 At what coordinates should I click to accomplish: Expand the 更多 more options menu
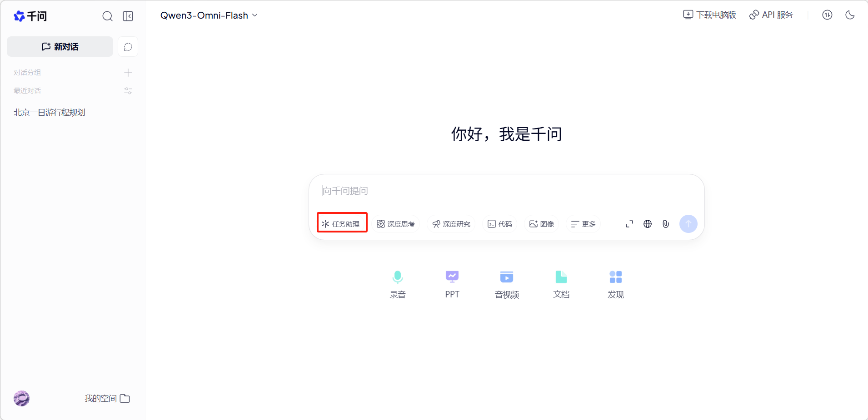(x=584, y=224)
